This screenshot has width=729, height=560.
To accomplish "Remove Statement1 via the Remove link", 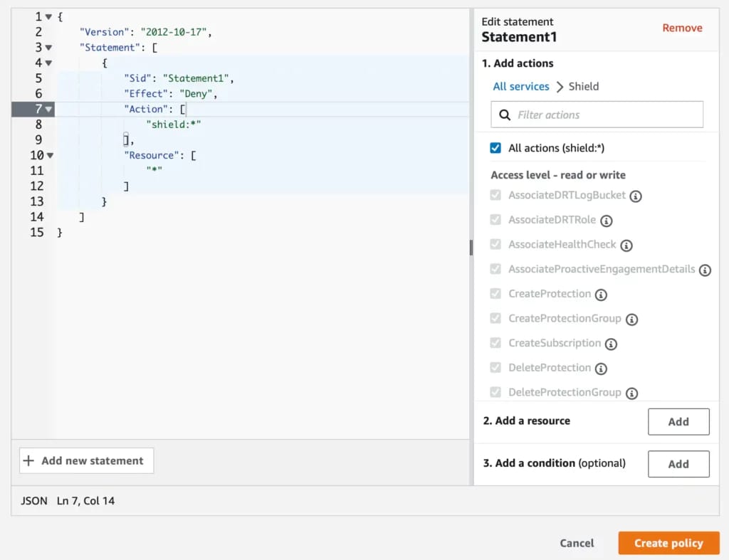I will pos(682,28).
